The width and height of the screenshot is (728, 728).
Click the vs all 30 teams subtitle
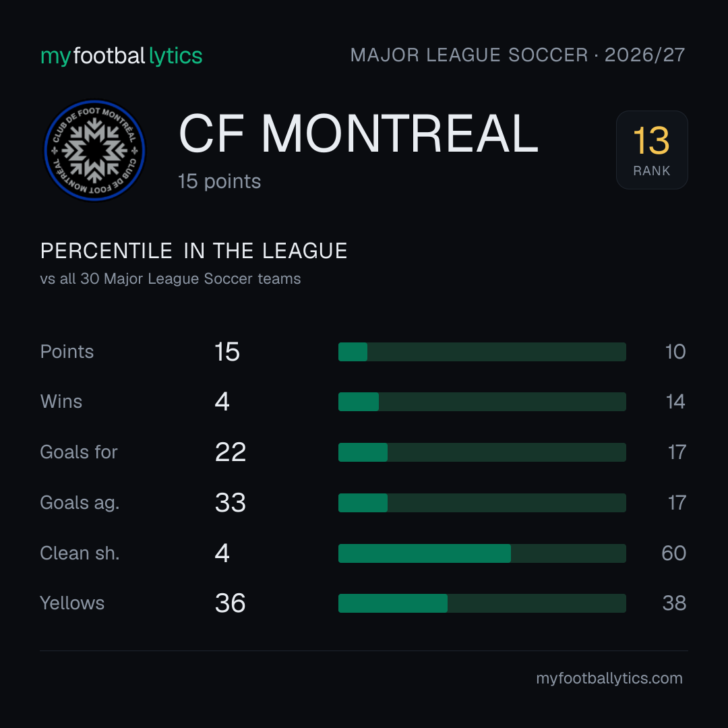(x=171, y=278)
